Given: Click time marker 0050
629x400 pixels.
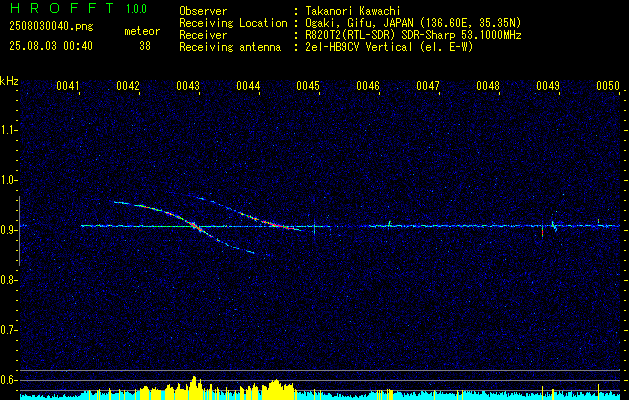Looking at the screenshot, I should tap(608, 86).
